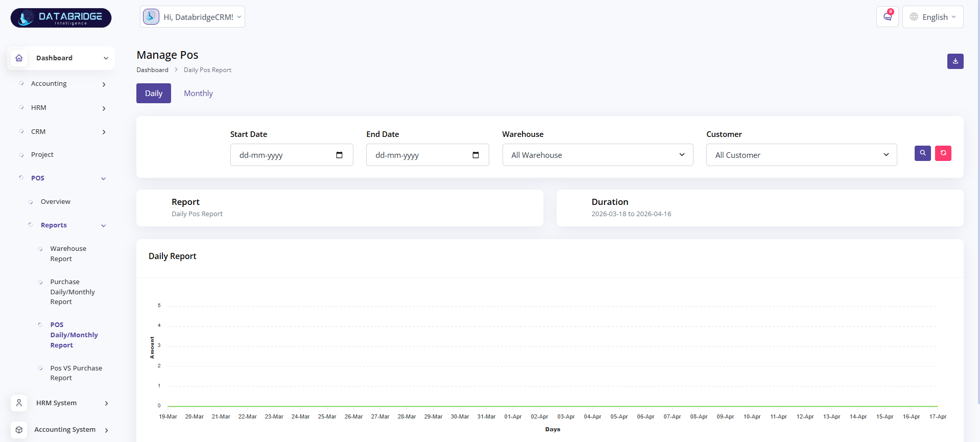Open POS Daily/Monthly Report
980x442 pixels.
pyautogui.click(x=74, y=335)
